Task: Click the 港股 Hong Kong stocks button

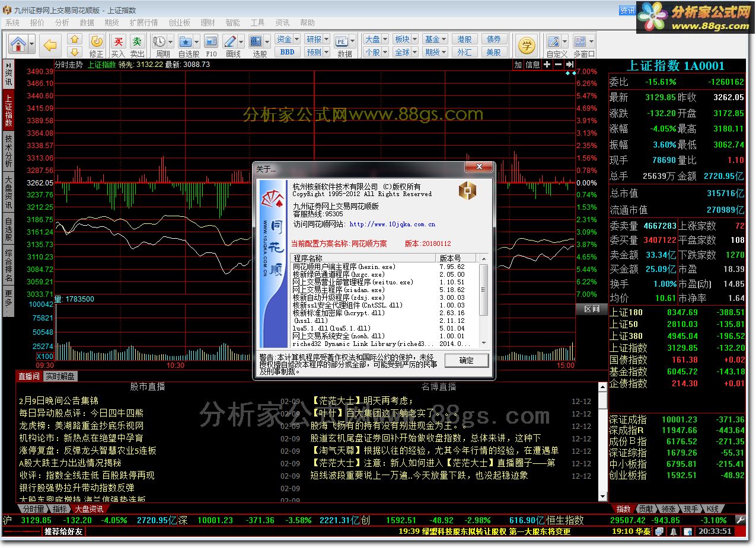Action: tap(465, 39)
